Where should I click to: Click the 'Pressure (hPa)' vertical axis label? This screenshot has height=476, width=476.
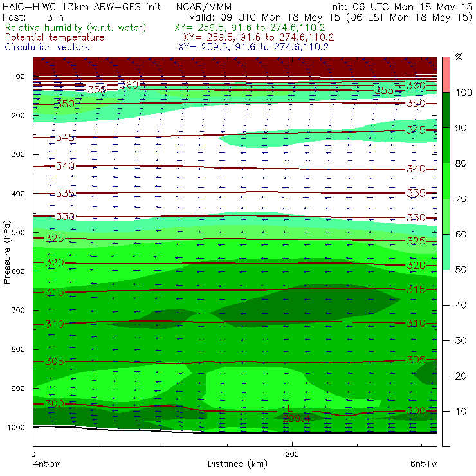[x=7, y=252]
